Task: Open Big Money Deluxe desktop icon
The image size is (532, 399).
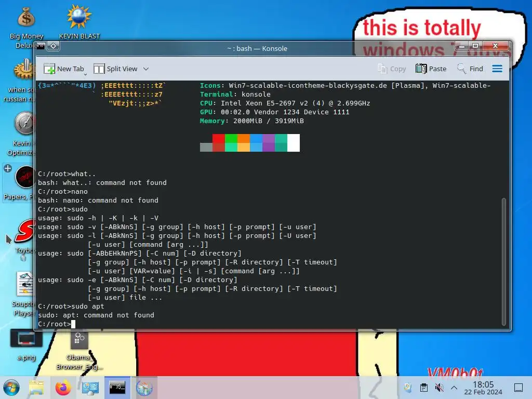Action: point(26,27)
